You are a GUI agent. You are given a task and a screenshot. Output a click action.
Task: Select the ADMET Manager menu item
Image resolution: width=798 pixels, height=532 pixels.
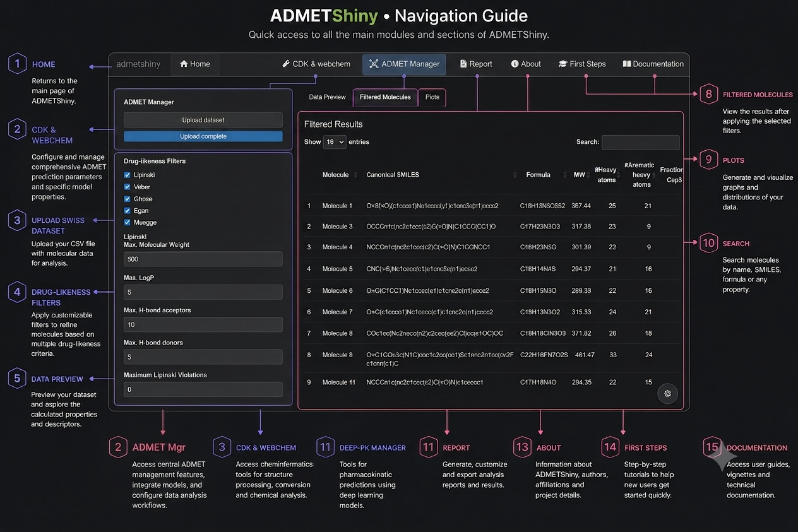[x=404, y=64]
